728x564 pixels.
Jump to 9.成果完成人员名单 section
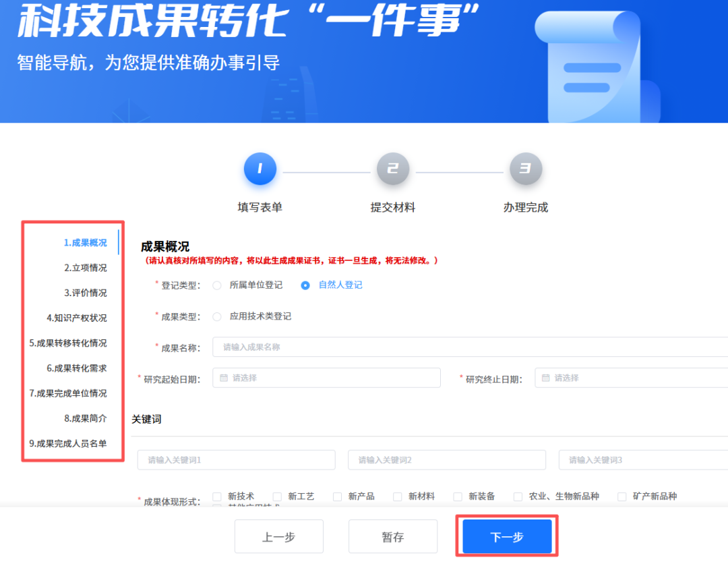[x=67, y=443]
